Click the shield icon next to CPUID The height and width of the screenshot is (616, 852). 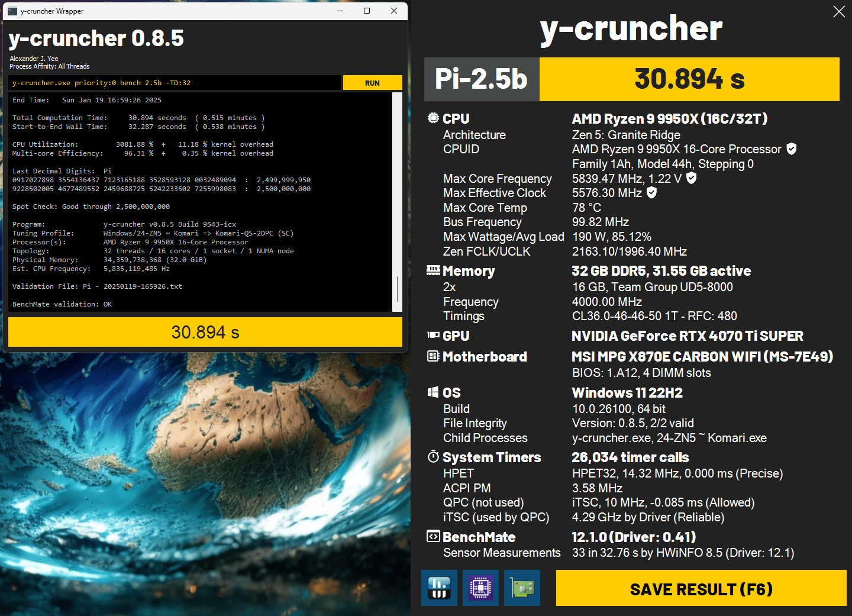(792, 149)
